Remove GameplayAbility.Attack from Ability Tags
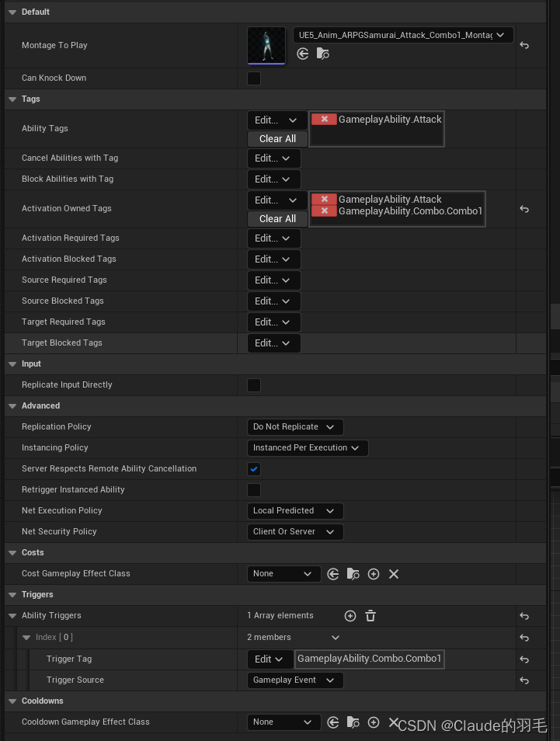The image size is (560, 741). tap(324, 119)
